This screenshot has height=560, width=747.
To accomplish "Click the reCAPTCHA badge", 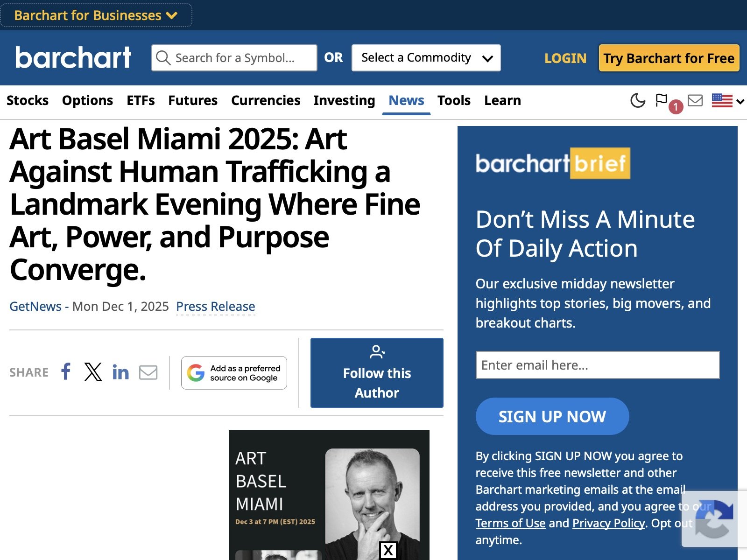I will point(714,519).
